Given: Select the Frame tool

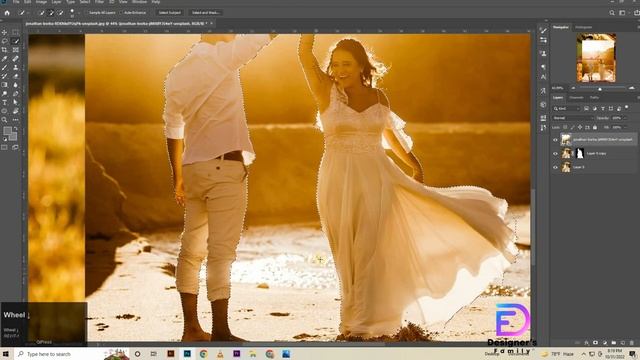Looking at the screenshot, I should (x=16, y=50).
